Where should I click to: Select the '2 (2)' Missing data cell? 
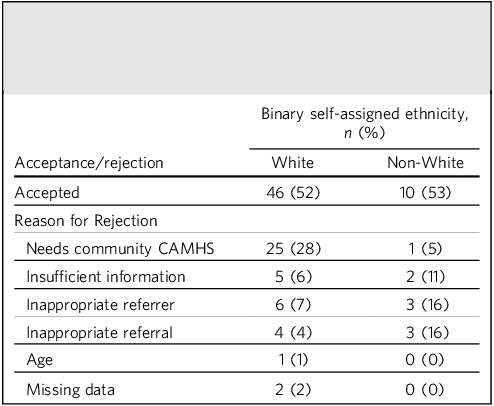(293, 389)
